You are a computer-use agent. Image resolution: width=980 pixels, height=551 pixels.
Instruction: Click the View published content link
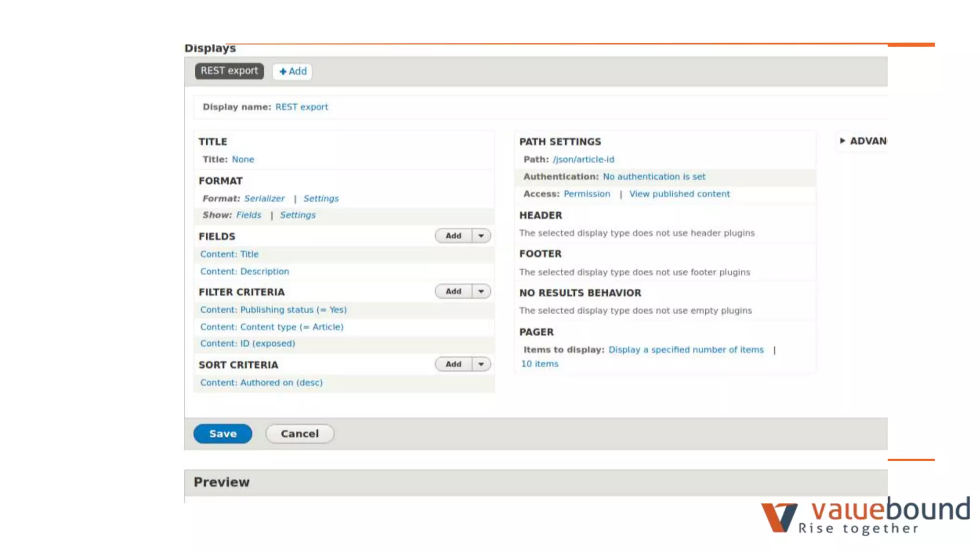click(679, 194)
